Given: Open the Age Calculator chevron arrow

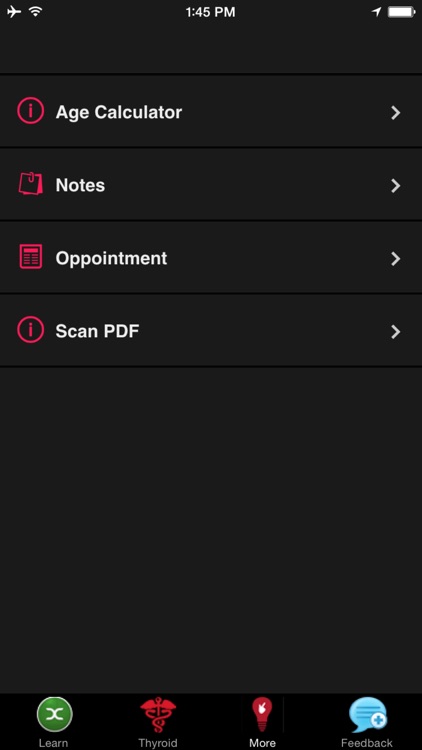Looking at the screenshot, I should pos(396,113).
